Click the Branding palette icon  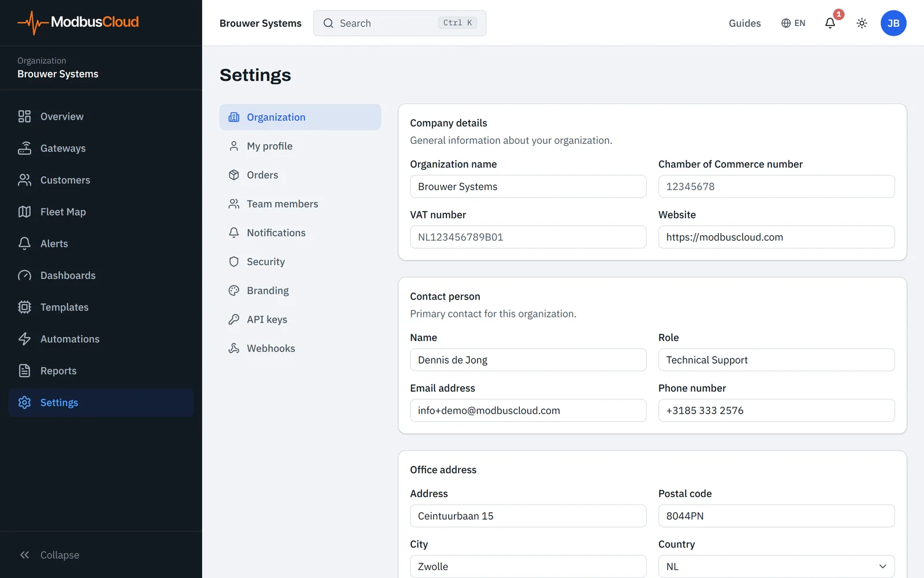coord(234,290)
